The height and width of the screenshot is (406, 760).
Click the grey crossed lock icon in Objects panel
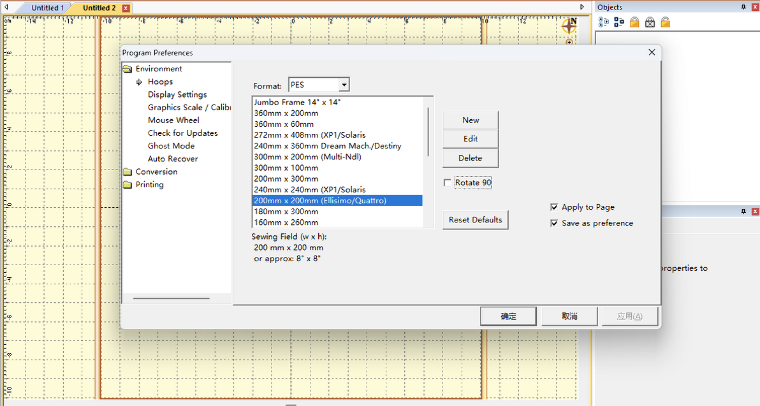click(650, 22)
